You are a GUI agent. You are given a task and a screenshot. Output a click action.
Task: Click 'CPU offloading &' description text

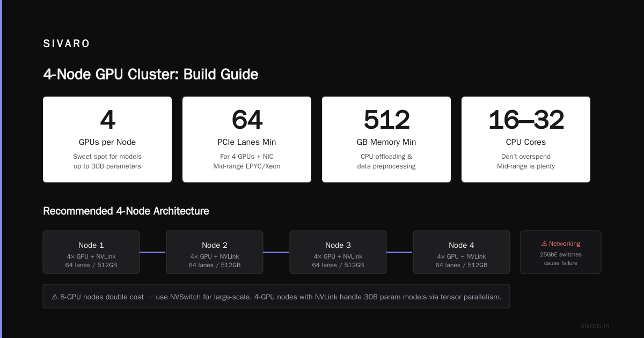[386, 157]
